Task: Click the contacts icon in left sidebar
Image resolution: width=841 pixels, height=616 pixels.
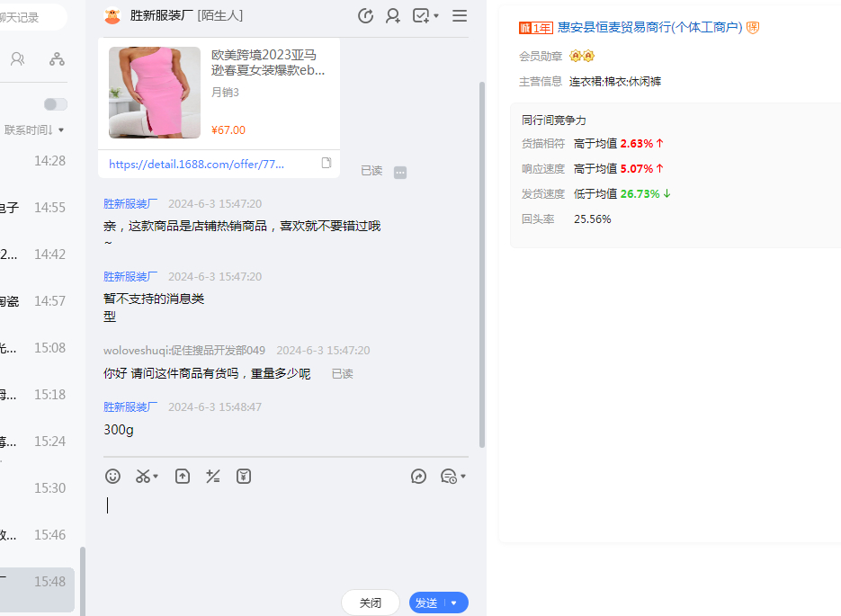Action: click(x=18, y=58)
